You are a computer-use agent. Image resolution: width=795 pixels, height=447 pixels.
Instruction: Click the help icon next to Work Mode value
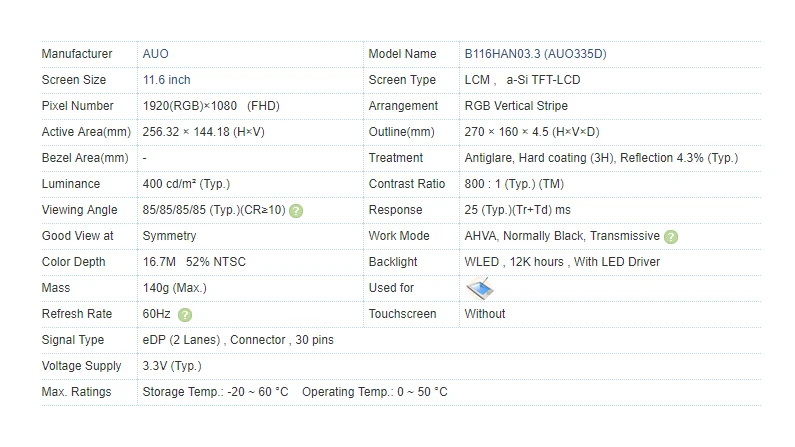(x=671, y=237)
